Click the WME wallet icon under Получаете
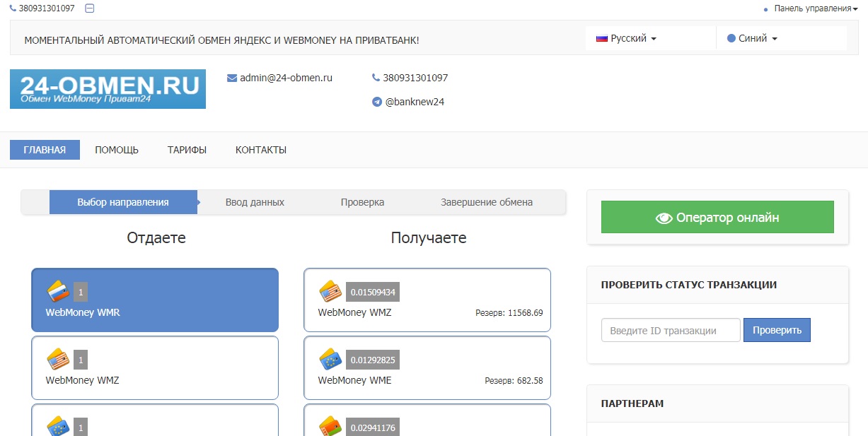The image size is (868, 436). click(x=330, y=360)
